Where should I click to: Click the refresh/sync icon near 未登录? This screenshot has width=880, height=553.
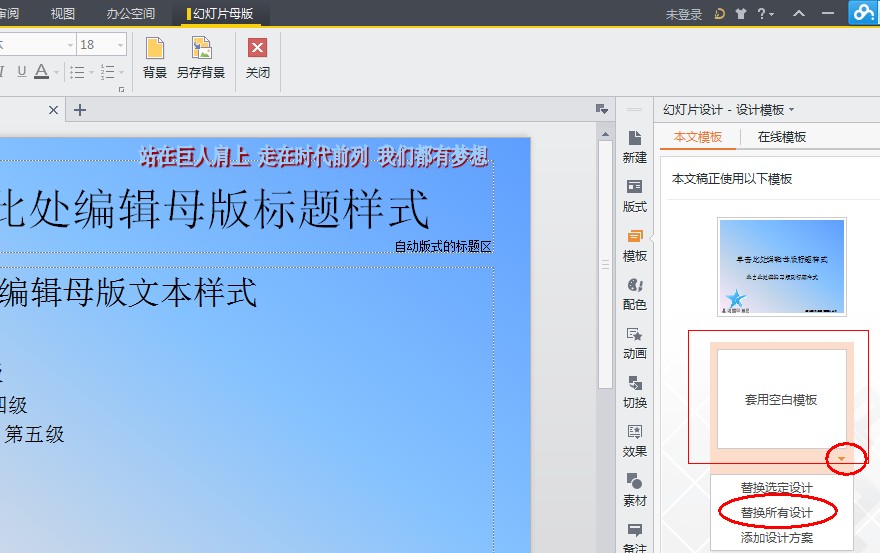(719, 13)
